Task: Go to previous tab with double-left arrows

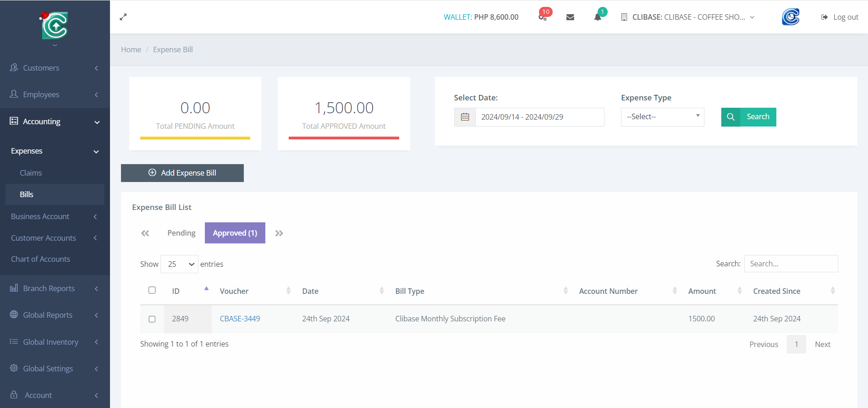Action: [x=145, y=233]
